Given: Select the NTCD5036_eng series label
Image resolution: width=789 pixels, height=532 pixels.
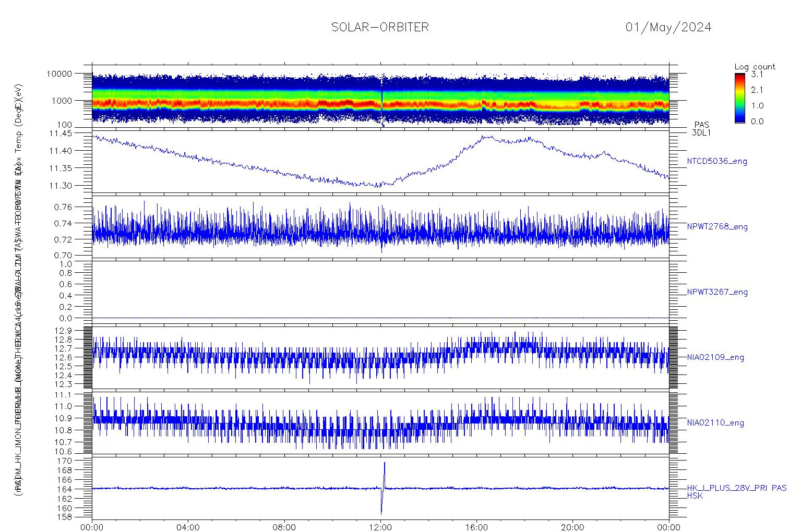Looking at the screenshot, I should (x=717, y=162).
